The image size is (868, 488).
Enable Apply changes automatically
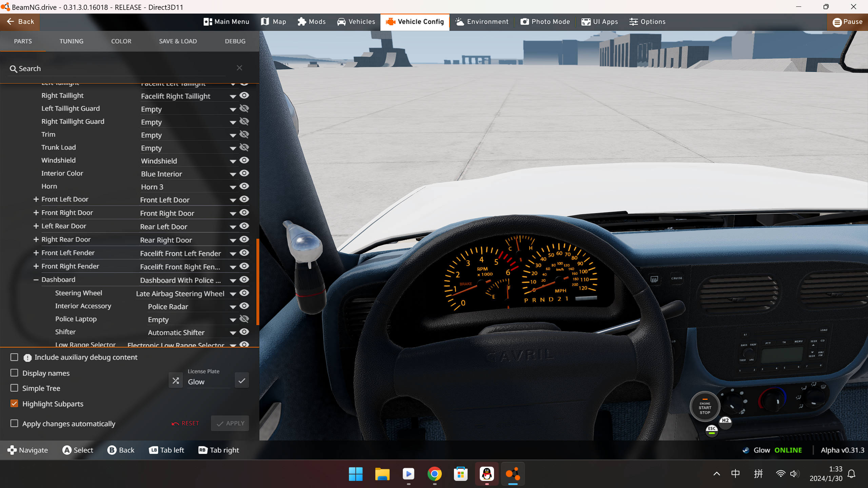[14, 423]
